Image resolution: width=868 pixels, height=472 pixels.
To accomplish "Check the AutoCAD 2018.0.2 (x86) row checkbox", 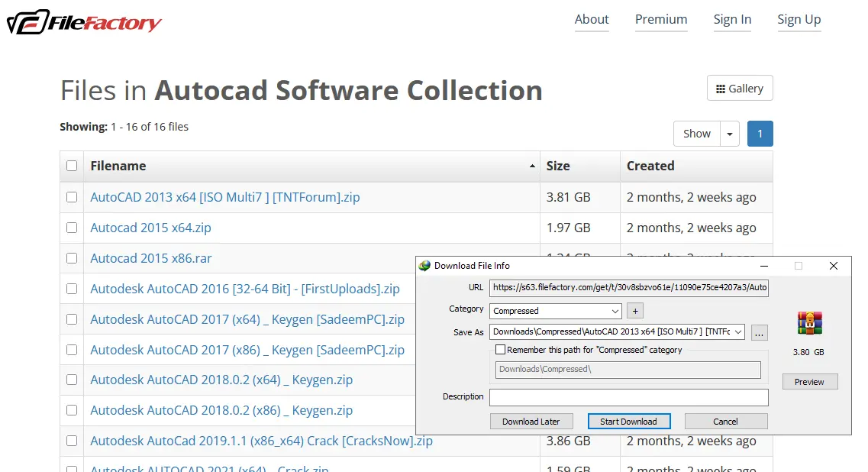I will (72, 410).
